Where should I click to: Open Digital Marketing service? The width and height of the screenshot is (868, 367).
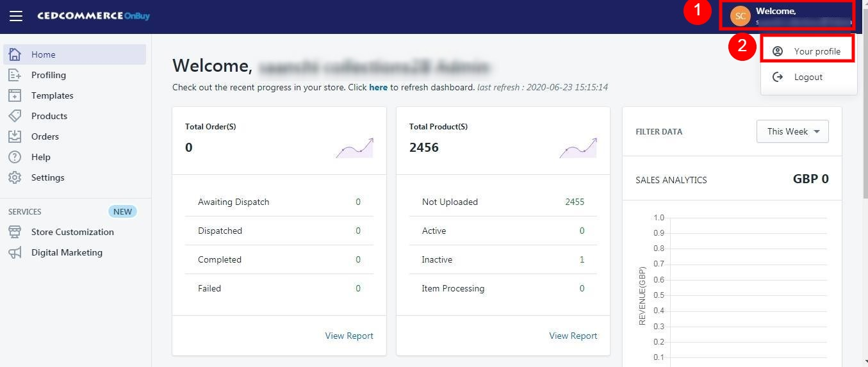click(75, 252)
